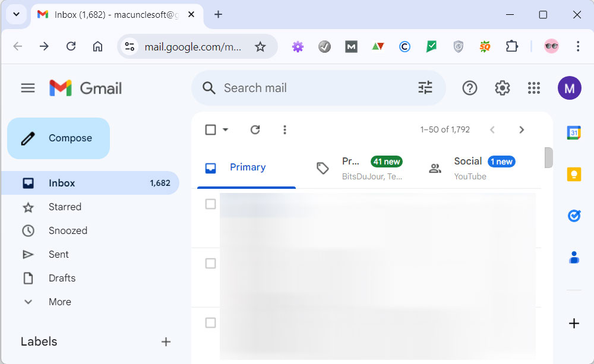Open the three-dot More actions menu

[285, 129]
